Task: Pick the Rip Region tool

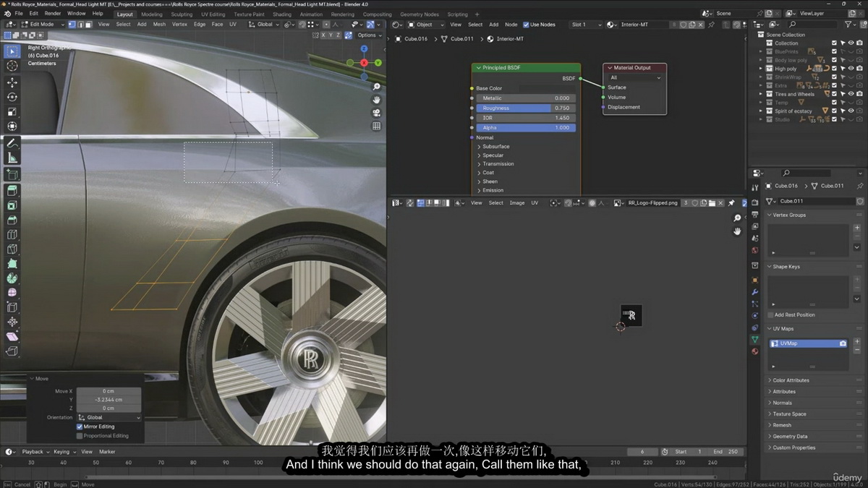Action: click(12, 351)
